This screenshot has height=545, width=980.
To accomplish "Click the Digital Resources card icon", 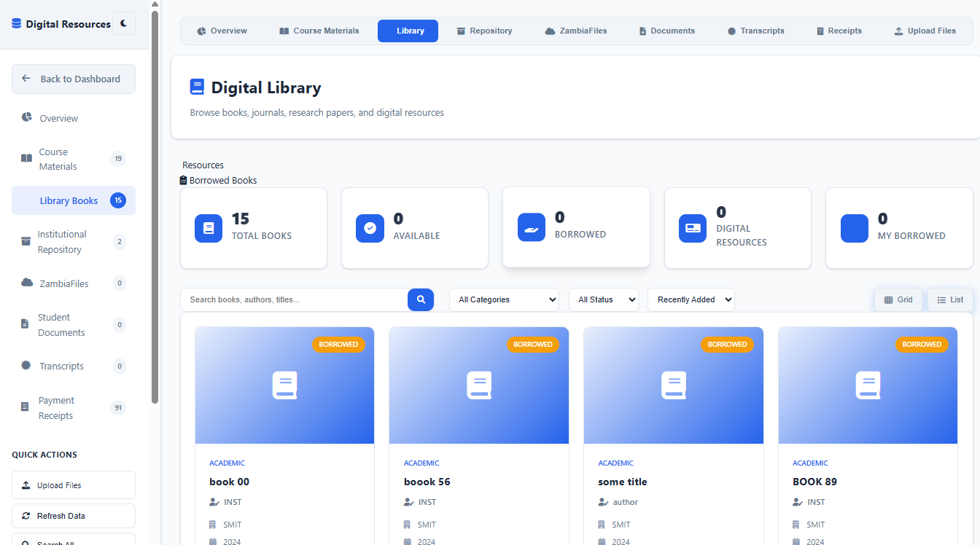I will pos(693,228).
